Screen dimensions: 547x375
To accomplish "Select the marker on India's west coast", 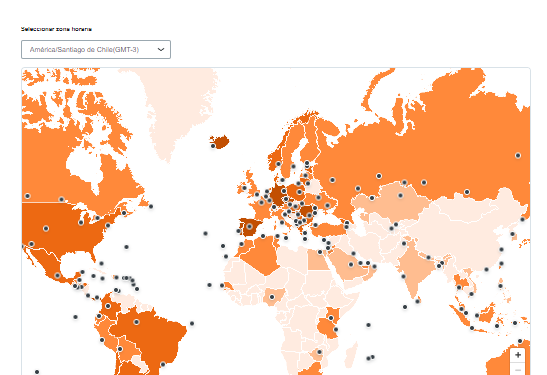I will pyautogui.click(x=403, y=276).
